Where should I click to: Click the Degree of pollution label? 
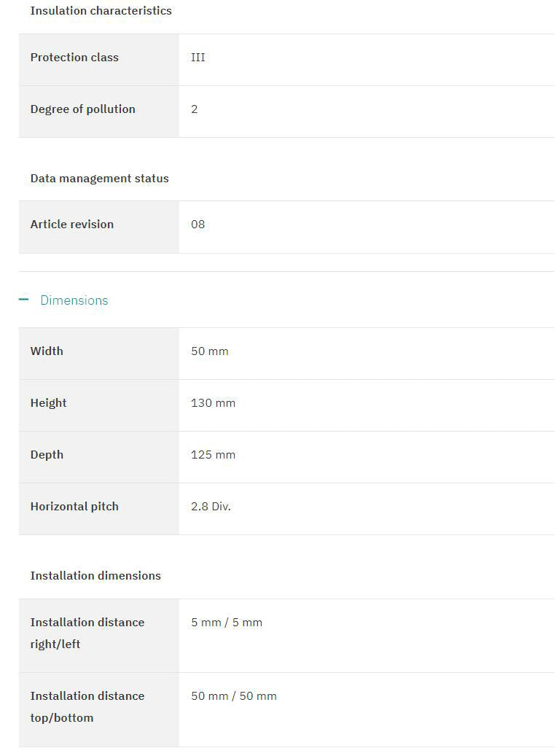(82, 109)
